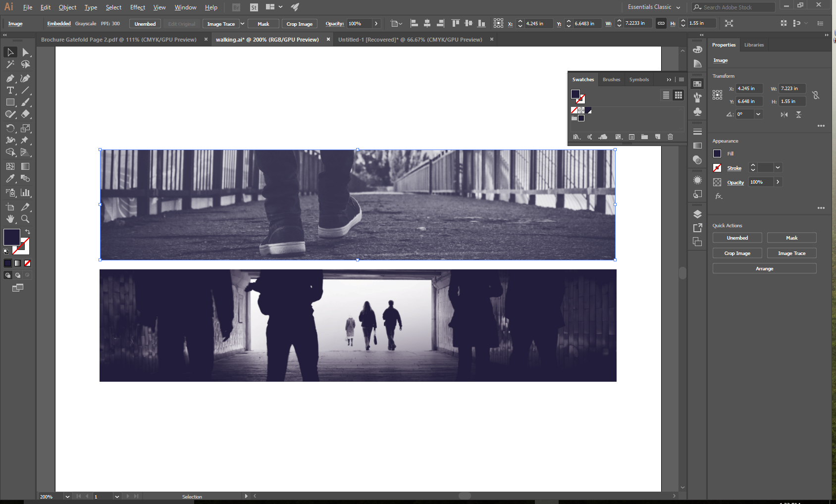Switch Swatches panel to thumbnail view
Screen dimensions: 836x504
679,95
